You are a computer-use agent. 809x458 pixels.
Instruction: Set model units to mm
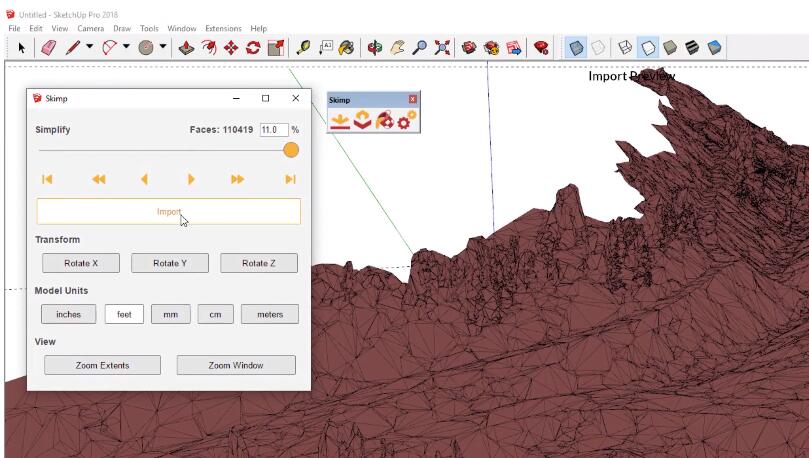171,314
